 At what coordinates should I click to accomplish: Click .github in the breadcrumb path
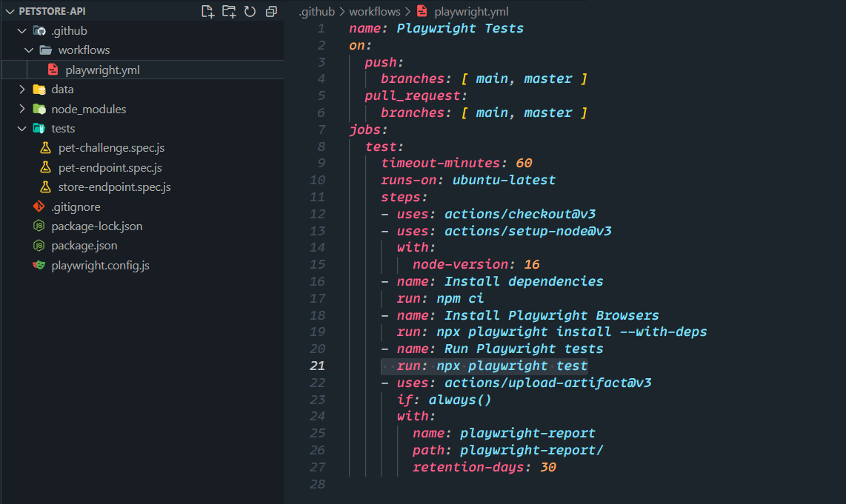click(317, 12)
